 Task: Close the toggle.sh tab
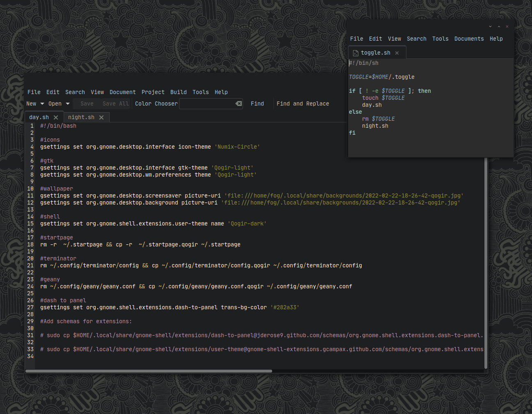coord(397,53)
